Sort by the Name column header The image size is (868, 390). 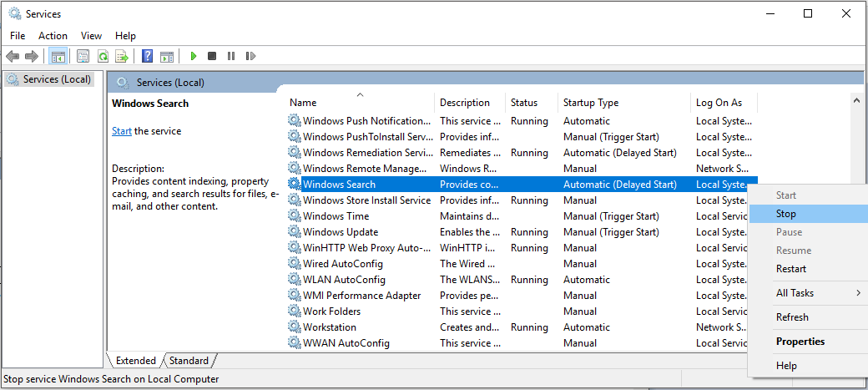coord(361,103)
